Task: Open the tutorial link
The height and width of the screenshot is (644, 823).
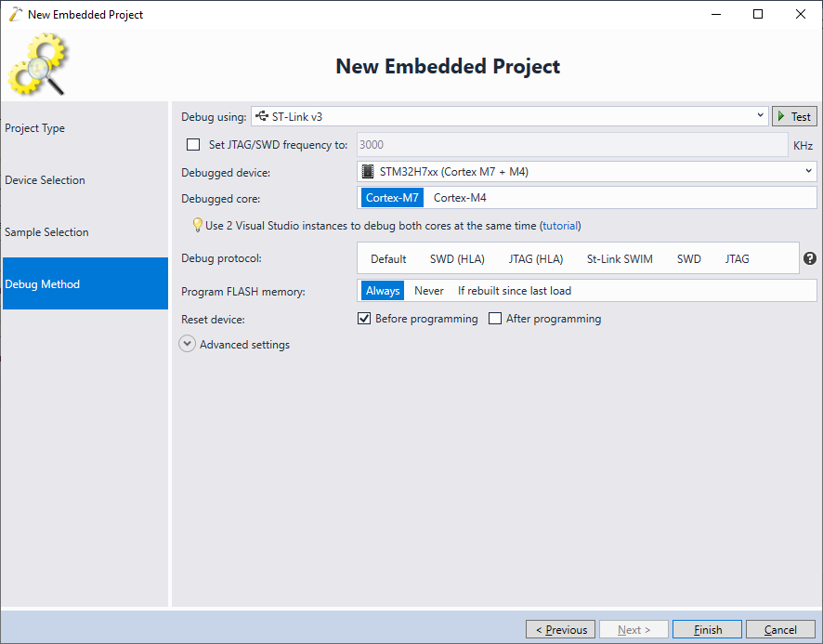Action: point(560,225)
